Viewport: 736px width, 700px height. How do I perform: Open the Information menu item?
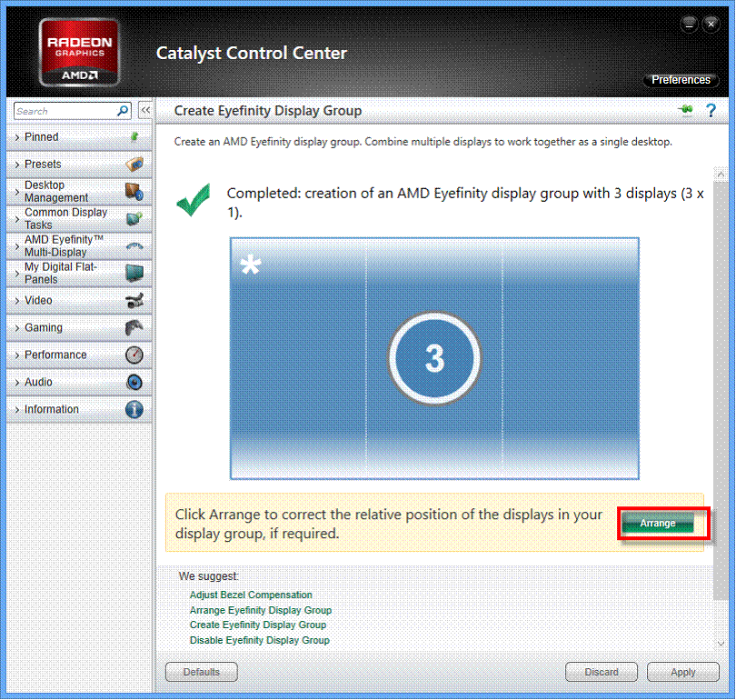[79, 409]
